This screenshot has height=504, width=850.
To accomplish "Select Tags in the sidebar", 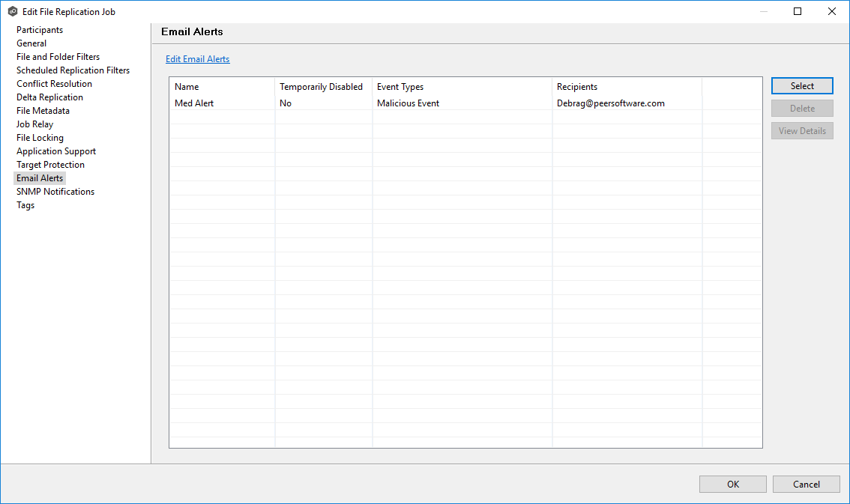I will (x=25, y=205).
